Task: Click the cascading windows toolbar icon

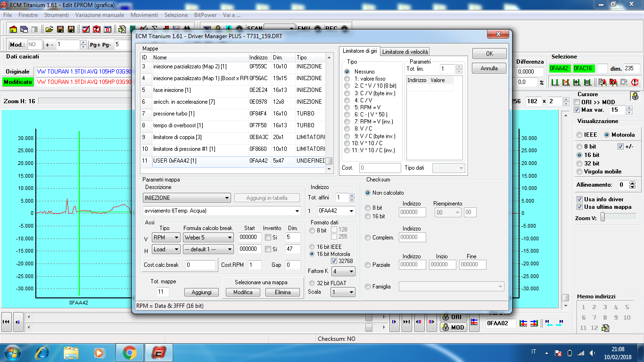Action: (24, 29)
